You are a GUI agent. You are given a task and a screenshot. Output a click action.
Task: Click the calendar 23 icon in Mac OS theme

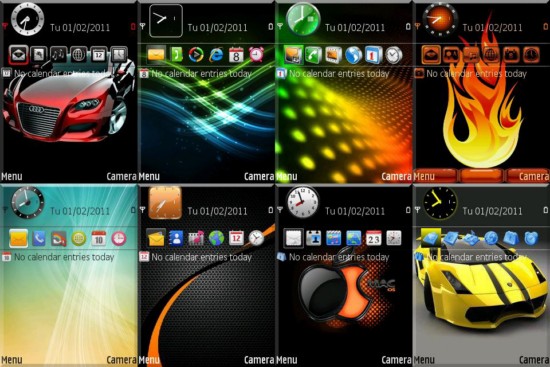tap(374, 238)
